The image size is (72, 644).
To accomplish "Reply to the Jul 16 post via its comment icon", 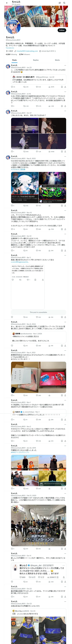I will click(12, 106).
